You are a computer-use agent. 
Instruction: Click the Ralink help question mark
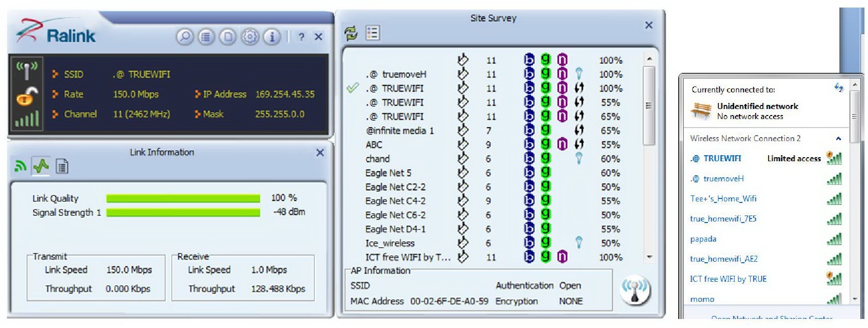[301, 37]
